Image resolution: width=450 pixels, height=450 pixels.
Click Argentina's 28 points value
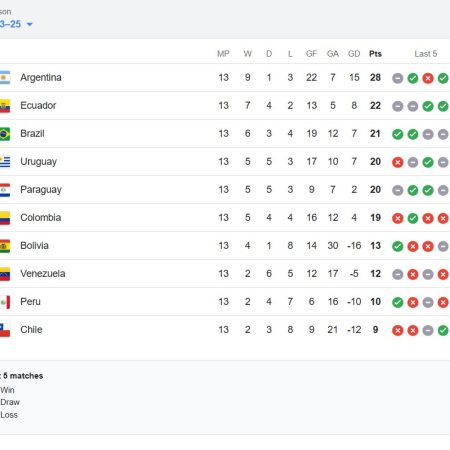[x=375, y=78]
